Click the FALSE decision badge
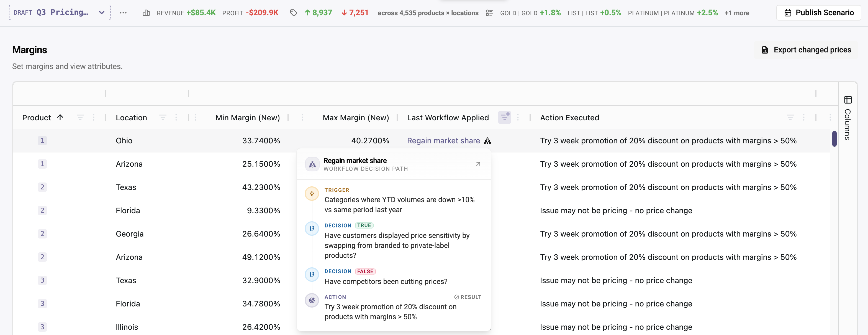Image resolution: width=868 pixels, height=335 pixels. pos(365,271)
